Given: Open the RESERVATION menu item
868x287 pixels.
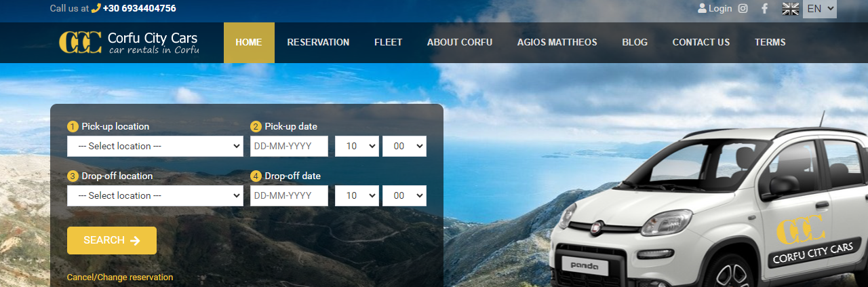Looking at the screenshot, I should click(x=318, y=43).
